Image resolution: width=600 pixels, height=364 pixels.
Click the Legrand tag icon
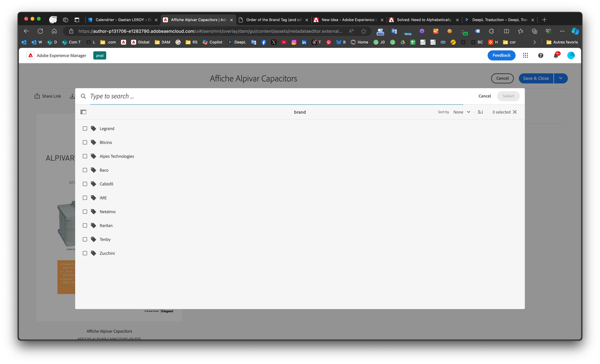tap(93, 128)
